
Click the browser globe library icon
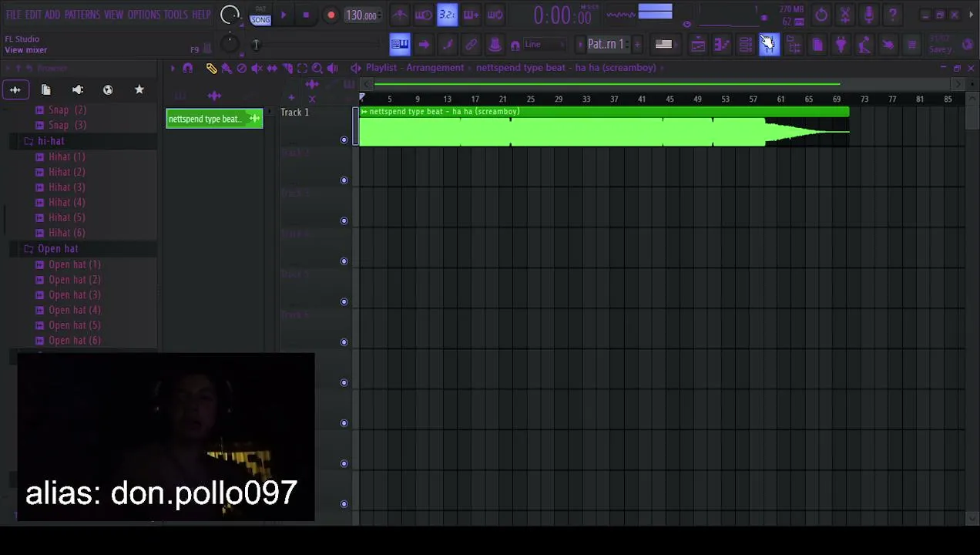108,90
